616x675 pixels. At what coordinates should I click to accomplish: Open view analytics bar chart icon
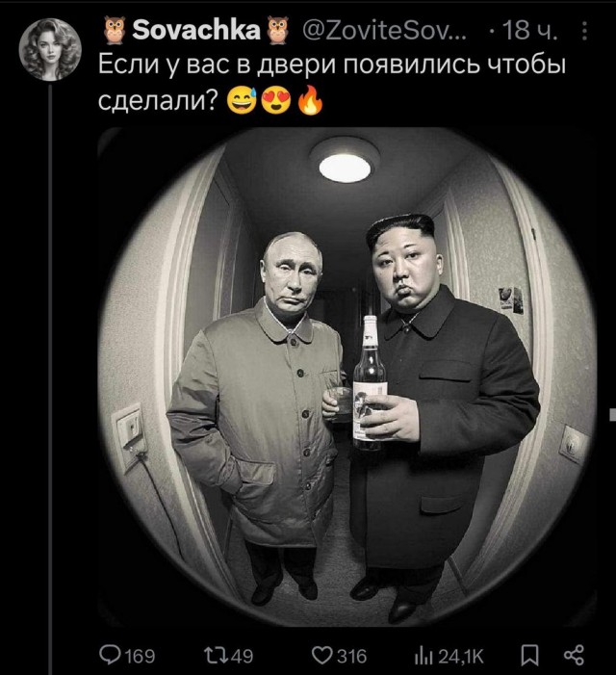pyautogui.click(x=423, y=657)
